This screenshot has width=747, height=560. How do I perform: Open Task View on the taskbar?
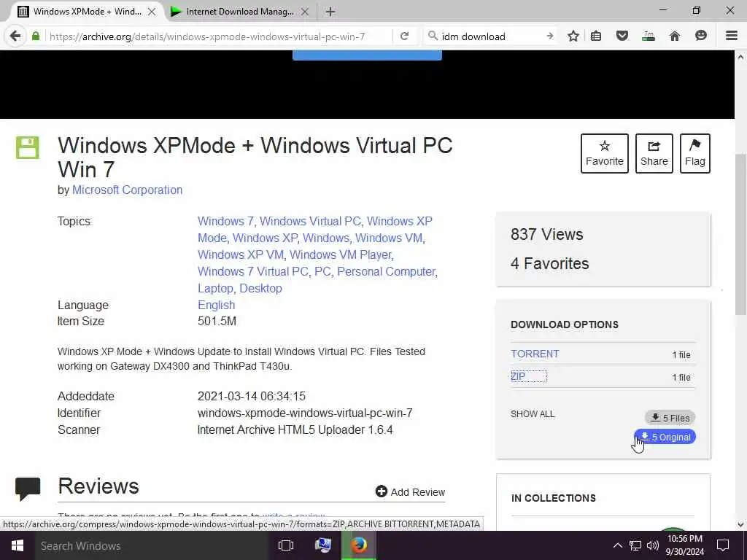286,545
